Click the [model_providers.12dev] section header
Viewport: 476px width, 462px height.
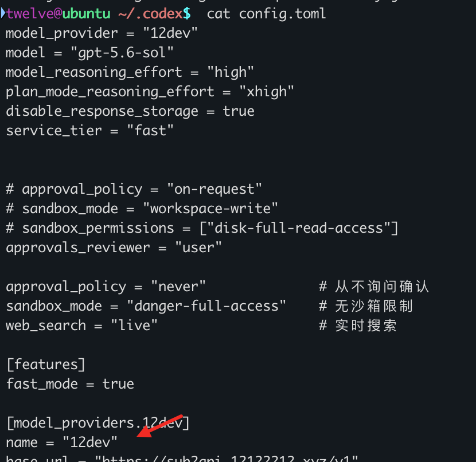(x=97, y=423)
